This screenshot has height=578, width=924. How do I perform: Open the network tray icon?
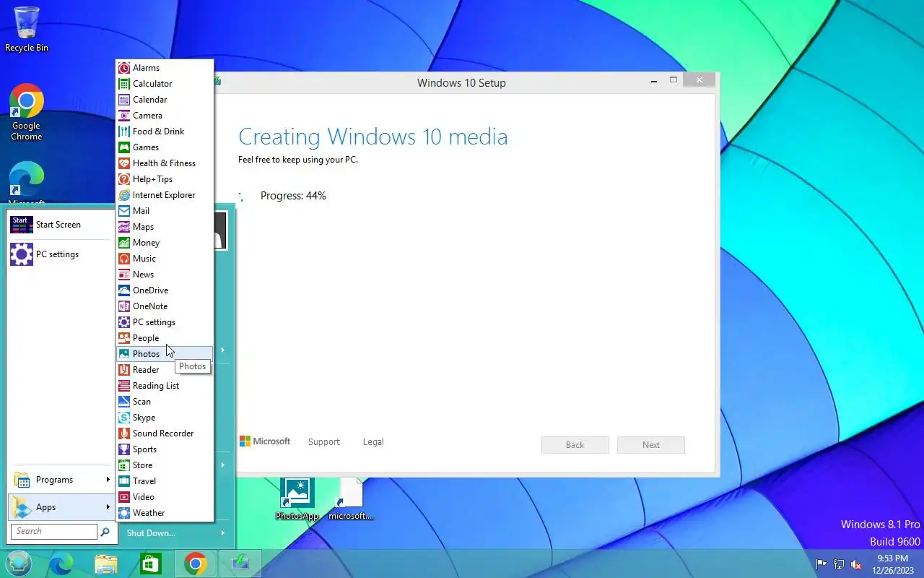click(839, 564)
